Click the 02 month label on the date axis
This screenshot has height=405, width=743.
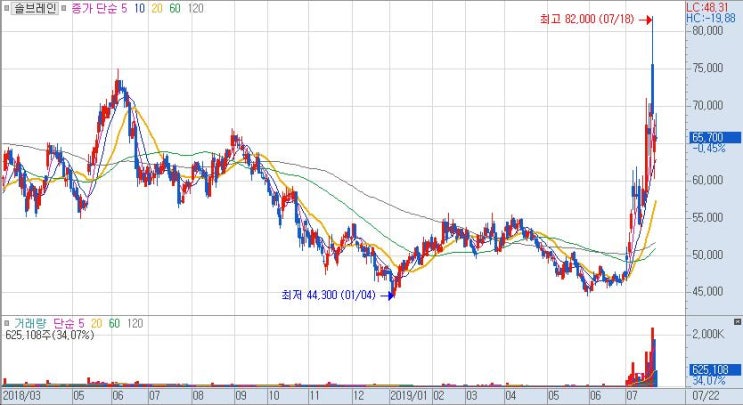439,395
